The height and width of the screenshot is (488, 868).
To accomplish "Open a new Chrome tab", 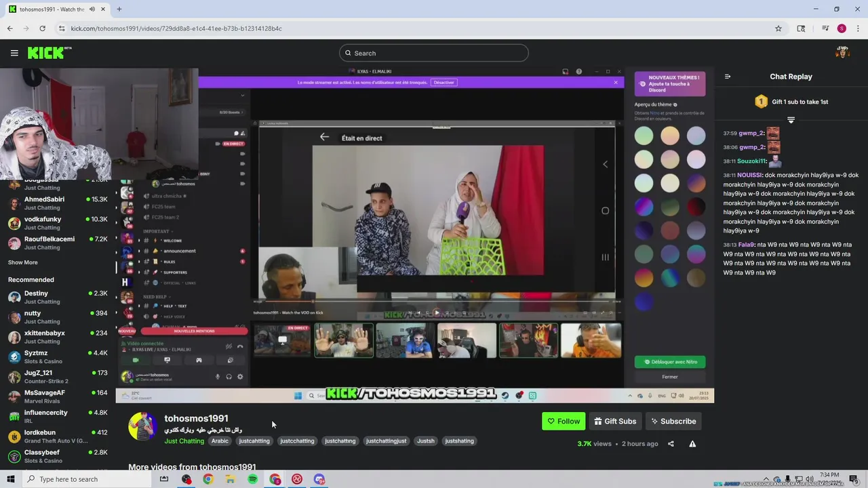I will 119,9.
